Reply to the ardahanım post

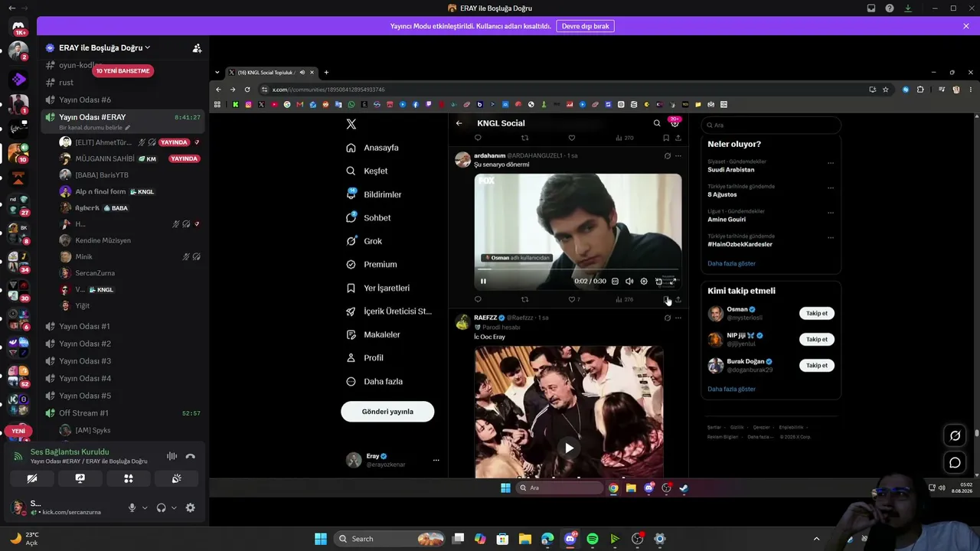pos(478,299)
